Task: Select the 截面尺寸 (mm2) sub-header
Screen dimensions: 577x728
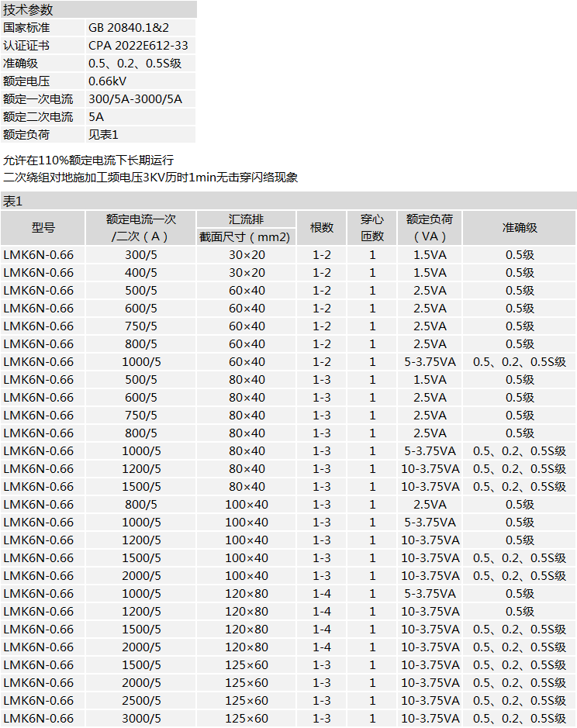Action: point(245,236)
